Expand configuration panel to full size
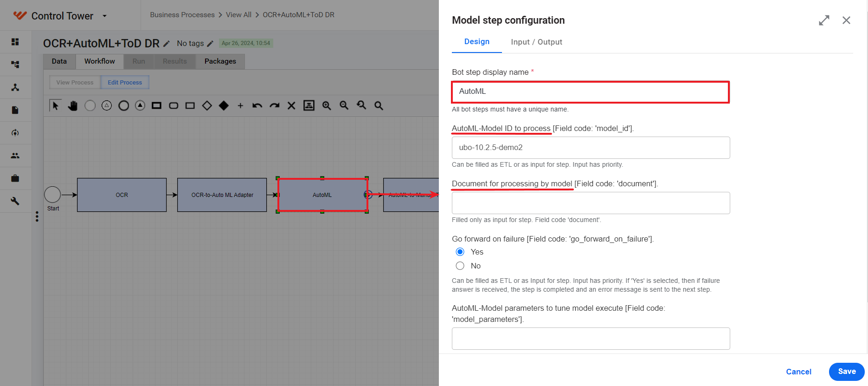 pos(824,20)
